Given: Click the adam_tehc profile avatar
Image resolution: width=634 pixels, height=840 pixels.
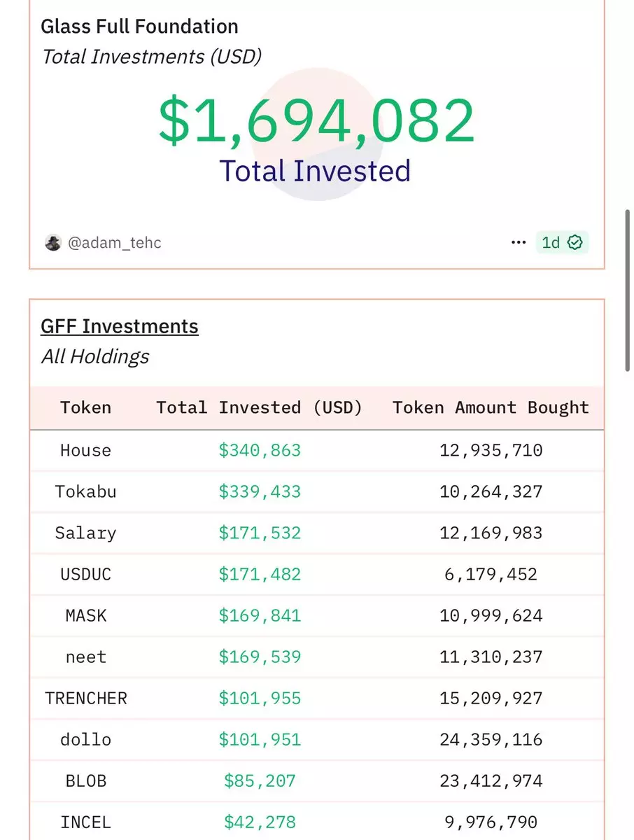Looking at the screenshot, I should (x=53, y=243).
